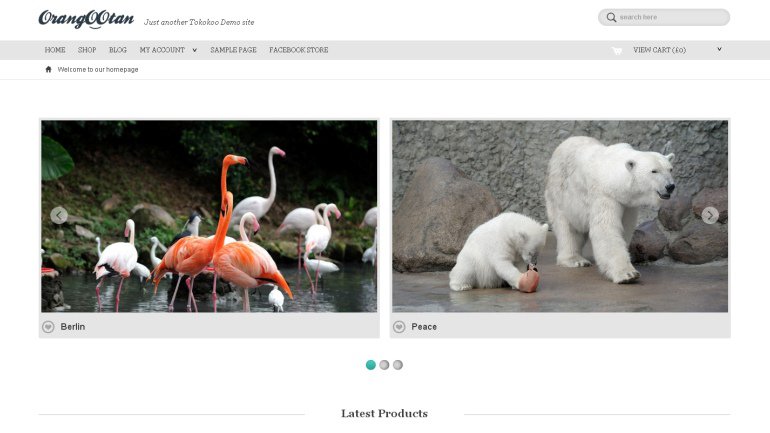Open the flamingo Berlin image
The image size is (770, 433).
(209, 216)
